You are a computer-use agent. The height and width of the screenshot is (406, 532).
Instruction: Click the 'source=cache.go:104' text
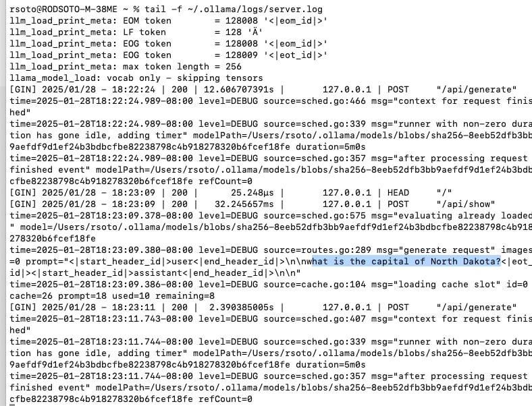[x=315, y=285]
